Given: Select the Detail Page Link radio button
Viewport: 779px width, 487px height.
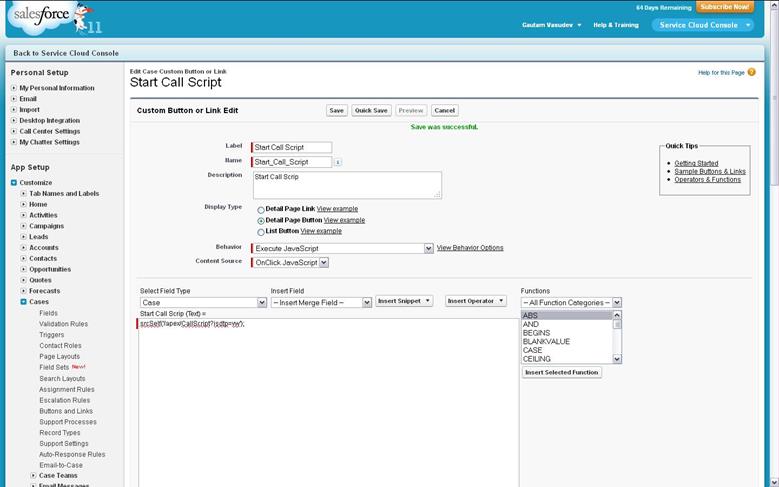Looking at the screenshot, I should [x=261, y=209].
